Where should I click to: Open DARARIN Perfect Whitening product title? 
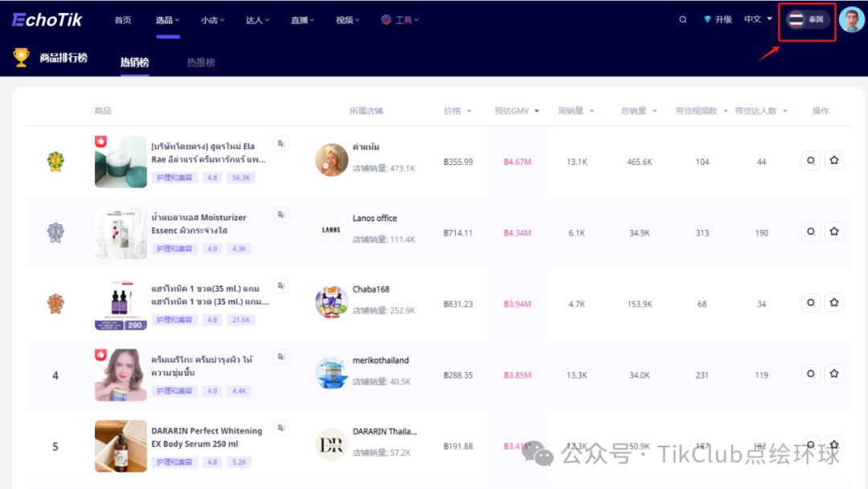(207, 437)
